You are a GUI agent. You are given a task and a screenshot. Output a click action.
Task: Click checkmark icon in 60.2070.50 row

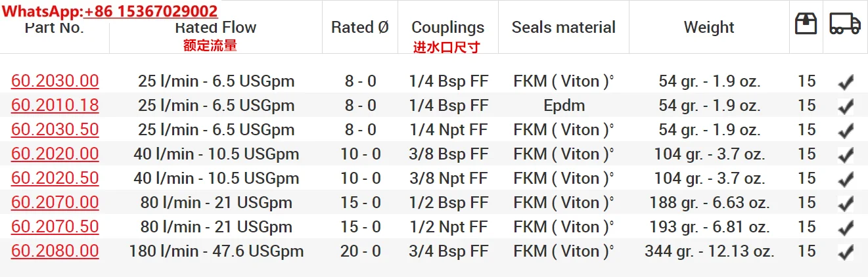846,228
